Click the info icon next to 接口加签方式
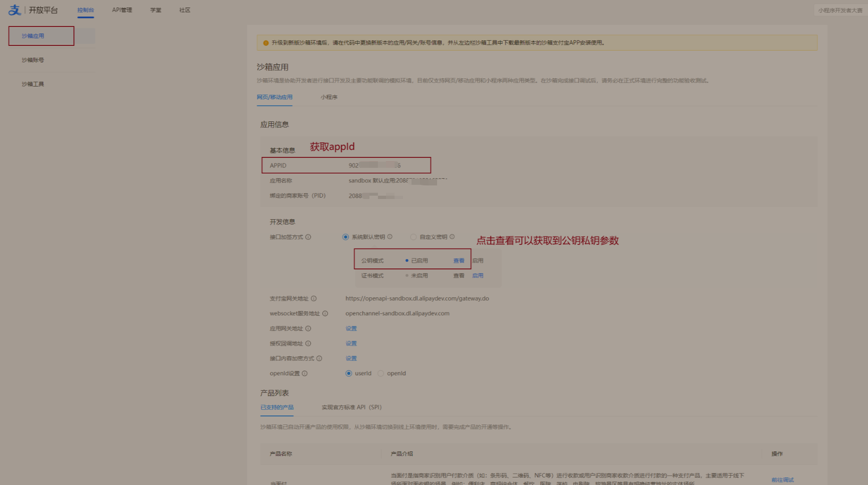868x485 pixels. [x=308, y=237]
